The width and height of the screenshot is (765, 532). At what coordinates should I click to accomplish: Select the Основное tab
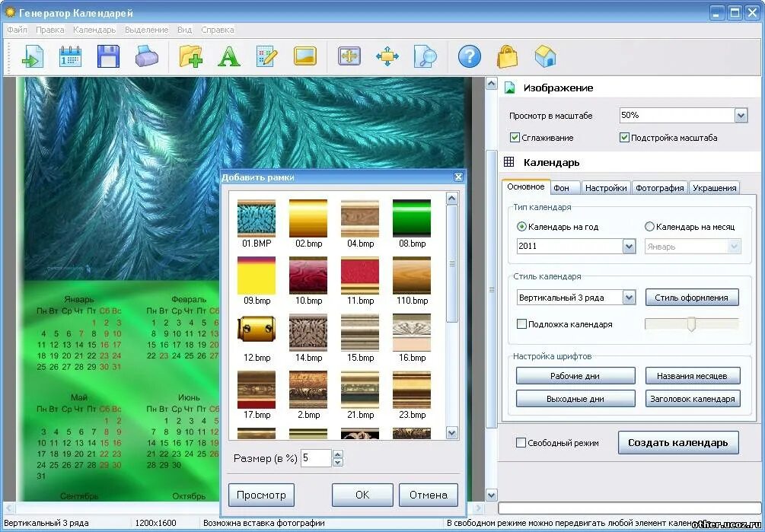click(525, 186)
